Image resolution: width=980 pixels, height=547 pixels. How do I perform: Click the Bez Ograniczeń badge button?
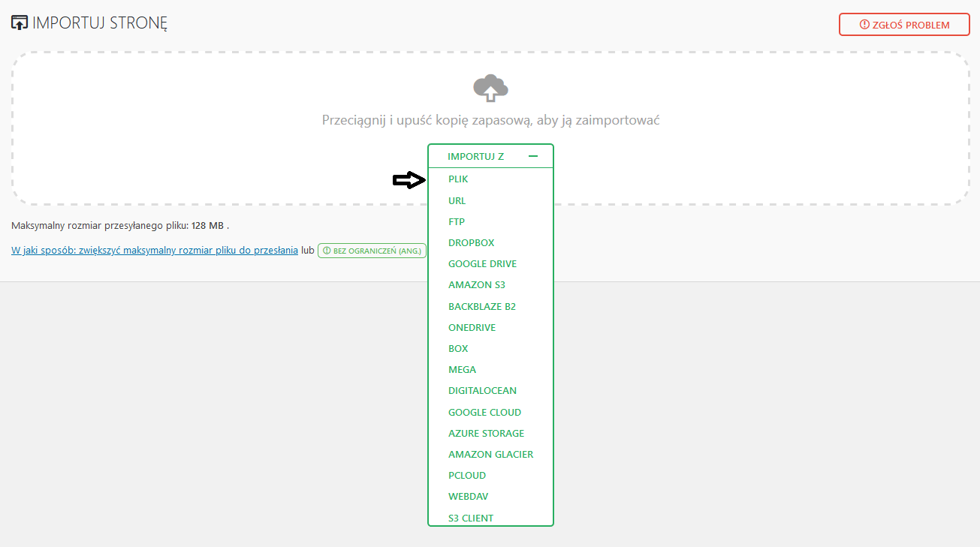click(372, 251)
